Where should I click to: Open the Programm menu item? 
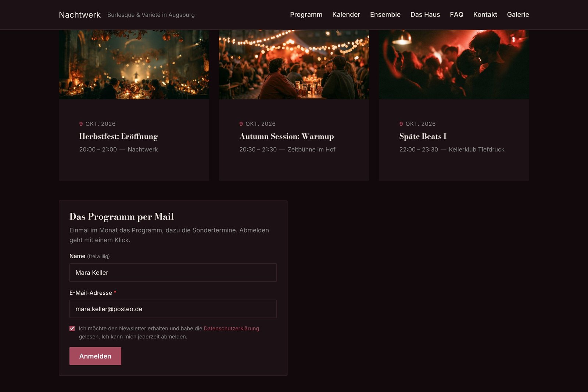pyautogui.click(x=306, y=15)
